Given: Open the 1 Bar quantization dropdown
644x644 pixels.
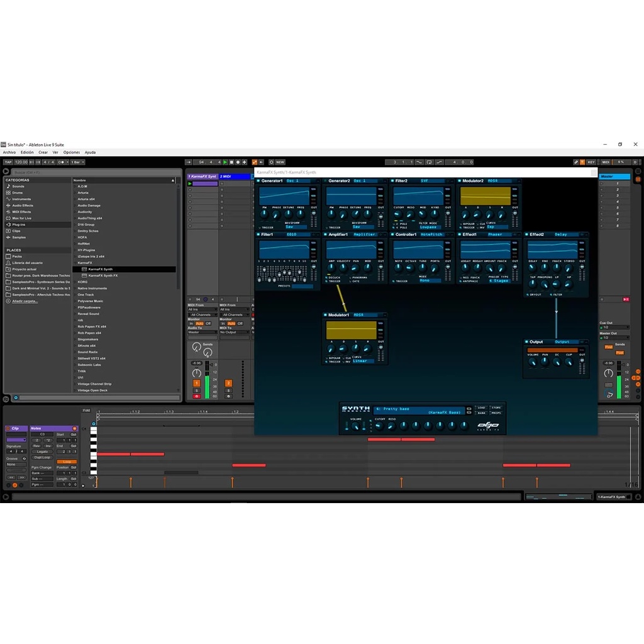Looking at the screenshot, I should click(77, 162).
